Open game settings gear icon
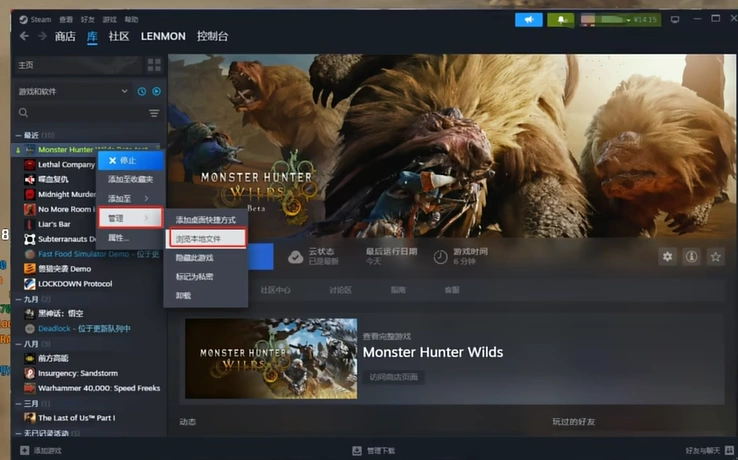The width and height of the screenshot is (738, 460). [668, 257]
